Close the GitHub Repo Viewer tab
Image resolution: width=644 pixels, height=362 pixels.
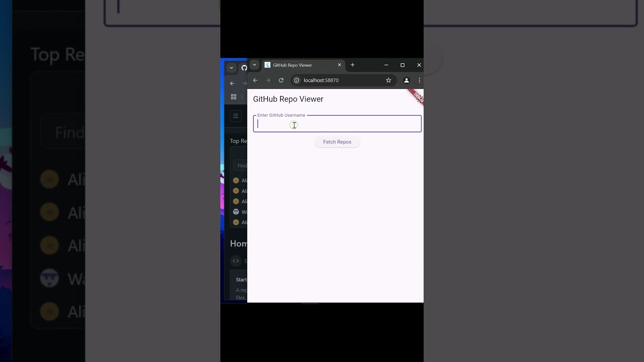[339, 65]
